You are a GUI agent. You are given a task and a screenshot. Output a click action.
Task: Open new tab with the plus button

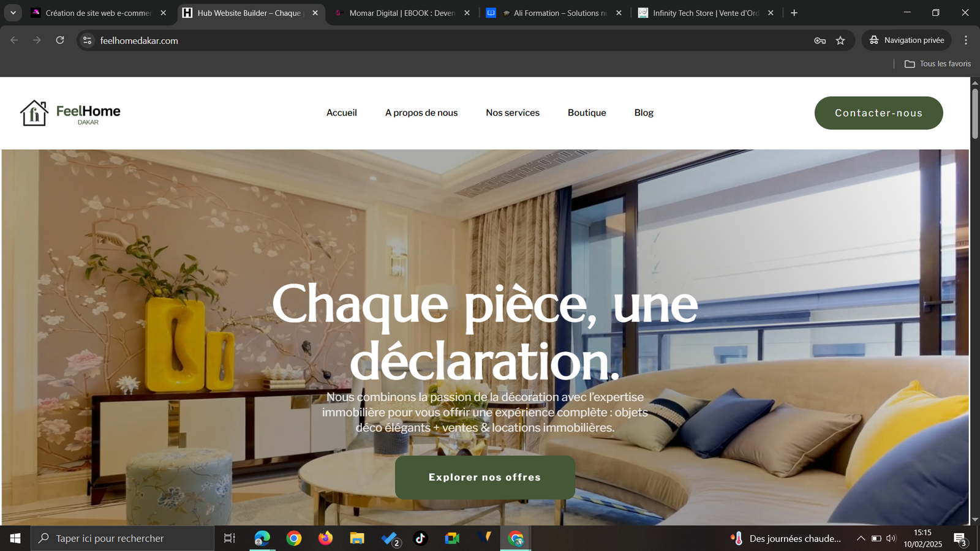(794, 13)
